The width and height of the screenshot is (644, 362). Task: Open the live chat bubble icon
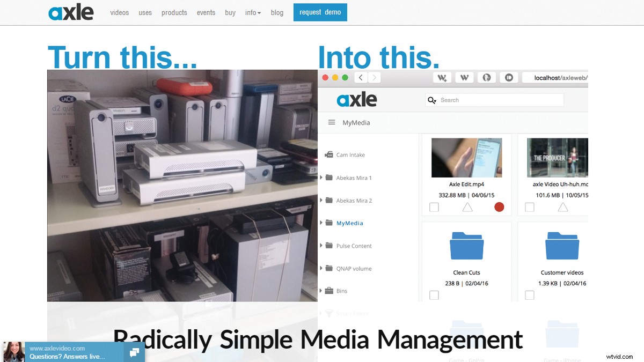(x=134, y=352)
